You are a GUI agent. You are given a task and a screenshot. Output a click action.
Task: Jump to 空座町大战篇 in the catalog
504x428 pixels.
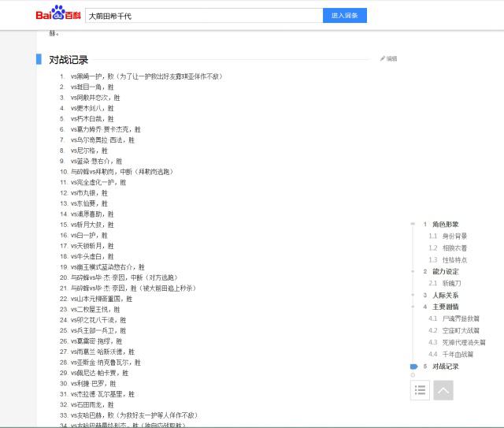[x=460, y=331]
